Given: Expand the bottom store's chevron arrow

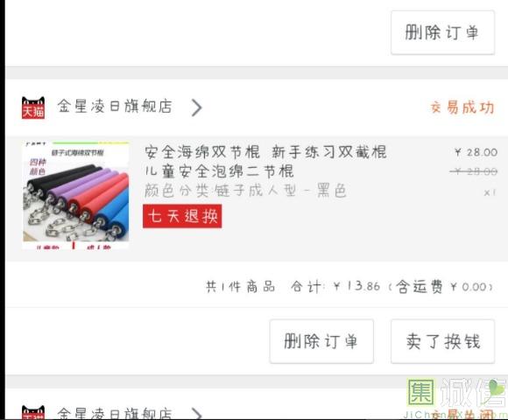Looking at the screenshot, I should click(196, 414).
